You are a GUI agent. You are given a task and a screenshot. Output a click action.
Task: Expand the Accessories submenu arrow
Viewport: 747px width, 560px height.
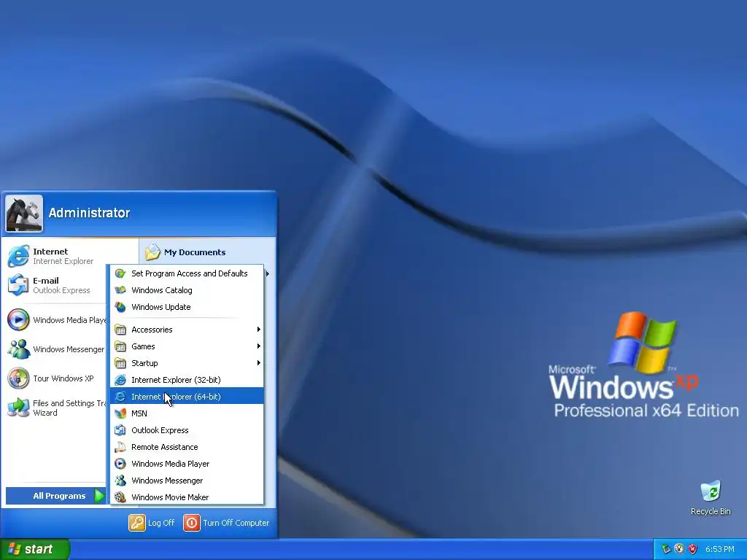(x=259, y=330)
